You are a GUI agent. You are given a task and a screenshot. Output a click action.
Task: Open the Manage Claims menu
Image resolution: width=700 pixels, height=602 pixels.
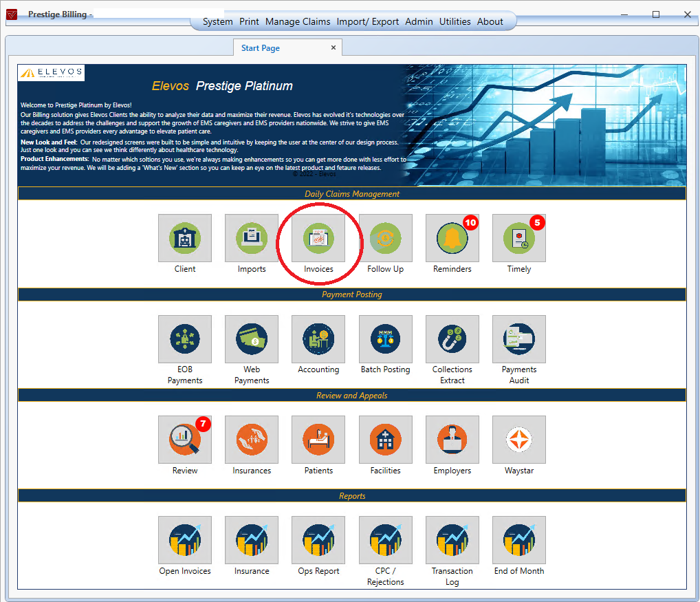(298, 21)
